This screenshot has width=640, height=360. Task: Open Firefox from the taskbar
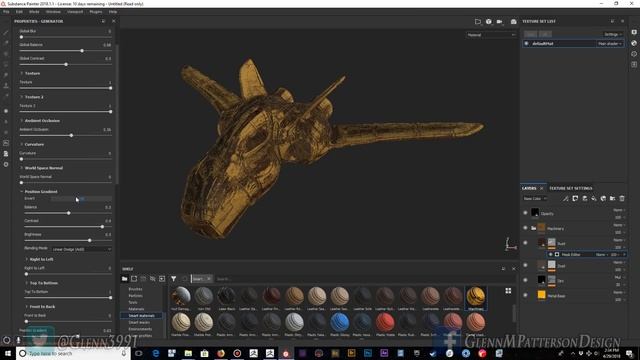pos(221,353)
